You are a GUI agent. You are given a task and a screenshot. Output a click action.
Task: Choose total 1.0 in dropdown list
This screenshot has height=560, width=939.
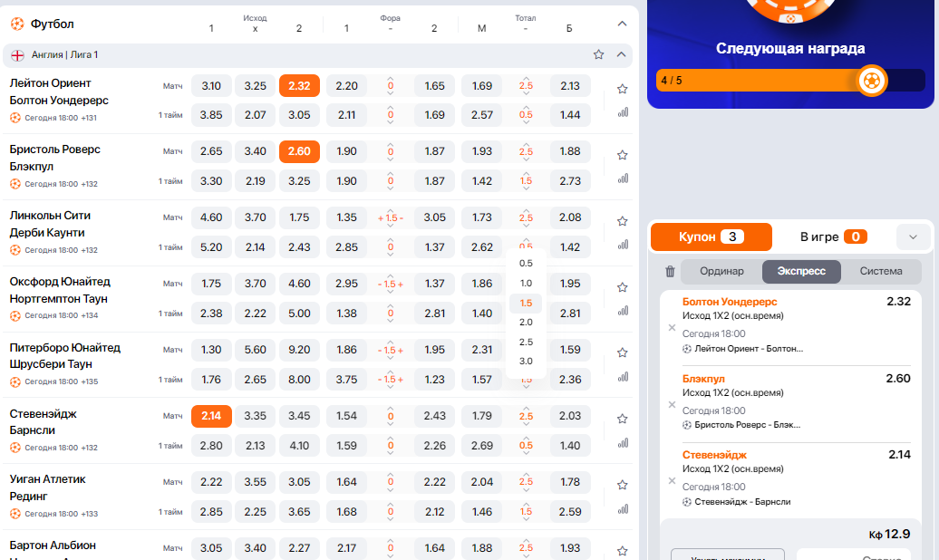pyautogui.click(x=526, y=284)
